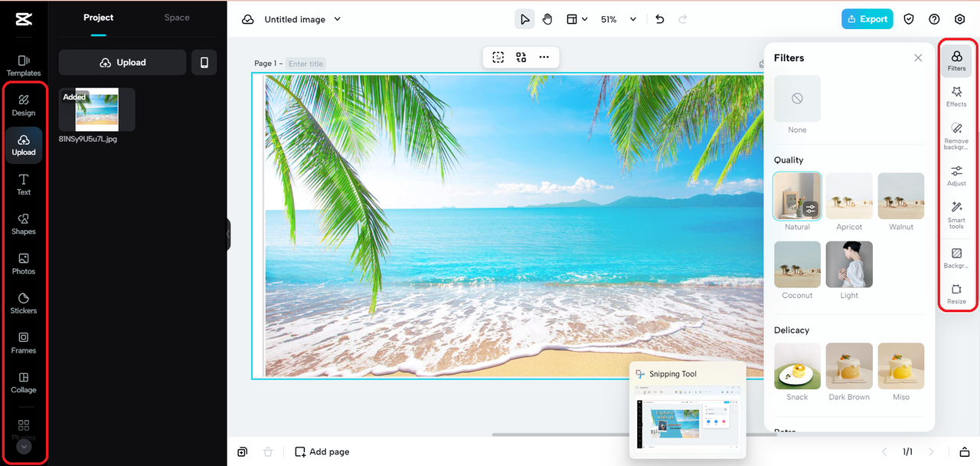The height and width of the screenshot is (466, 980).
Task: Click the Upload button in Project panel
Action: pos(122,63)
